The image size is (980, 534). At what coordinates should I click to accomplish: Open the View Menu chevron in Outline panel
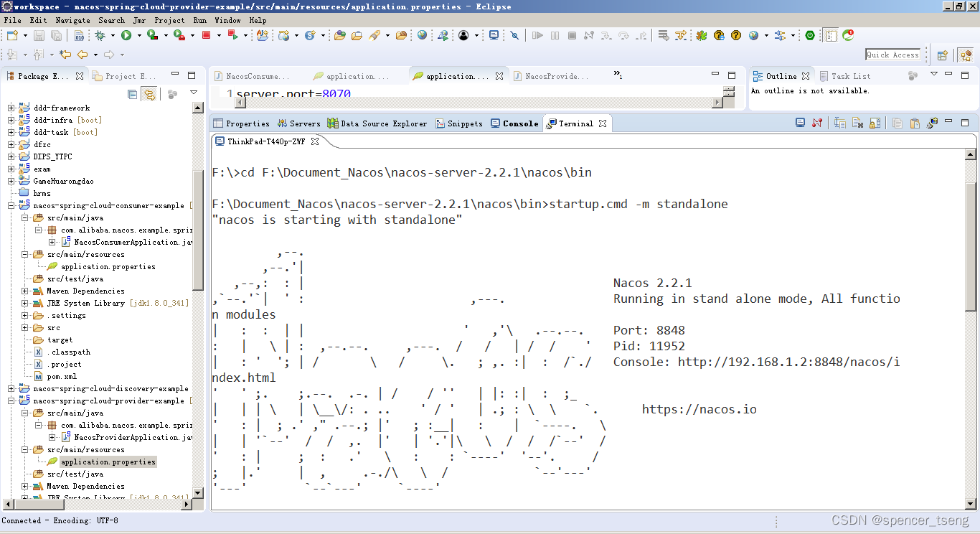[x=934, y=75]
